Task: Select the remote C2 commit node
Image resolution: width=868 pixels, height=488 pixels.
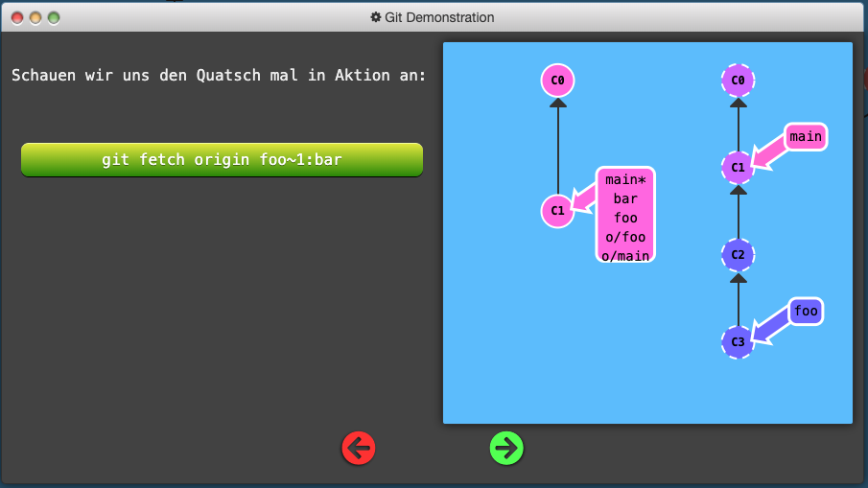Action: tap(738, 255)
